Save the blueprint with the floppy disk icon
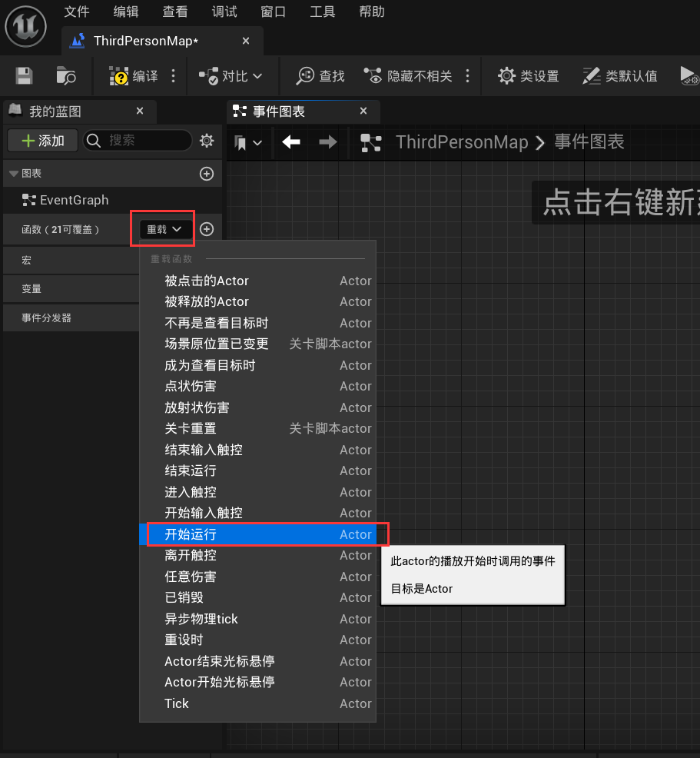 tap(24, 76)
